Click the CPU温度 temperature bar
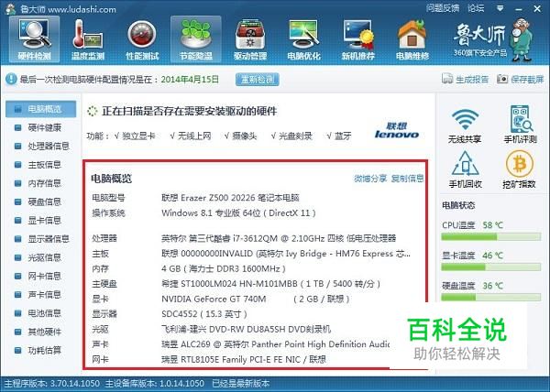The image size is (550, 392). pyautogui.click(x=490, y=237)
